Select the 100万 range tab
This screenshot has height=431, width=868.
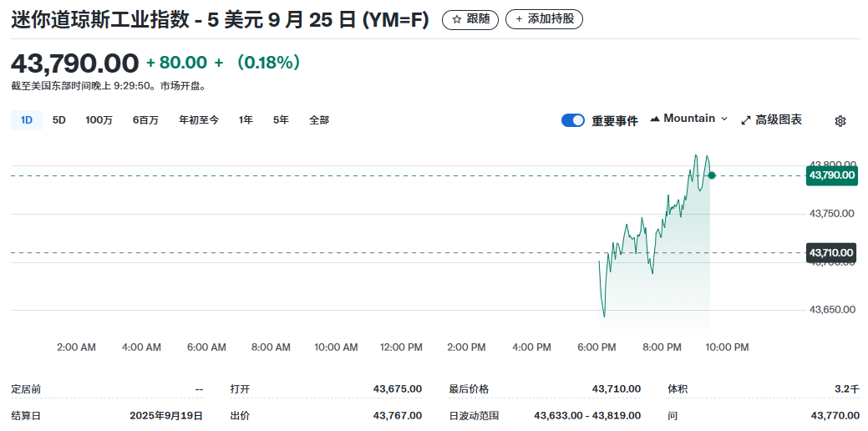pyautogui.click(x=99, y=120)
